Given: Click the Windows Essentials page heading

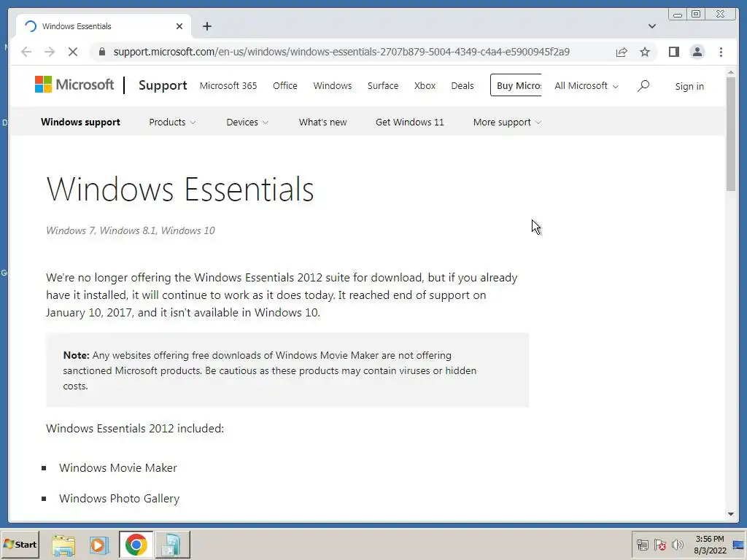Looking at the screenshot, I should (180, 189).
